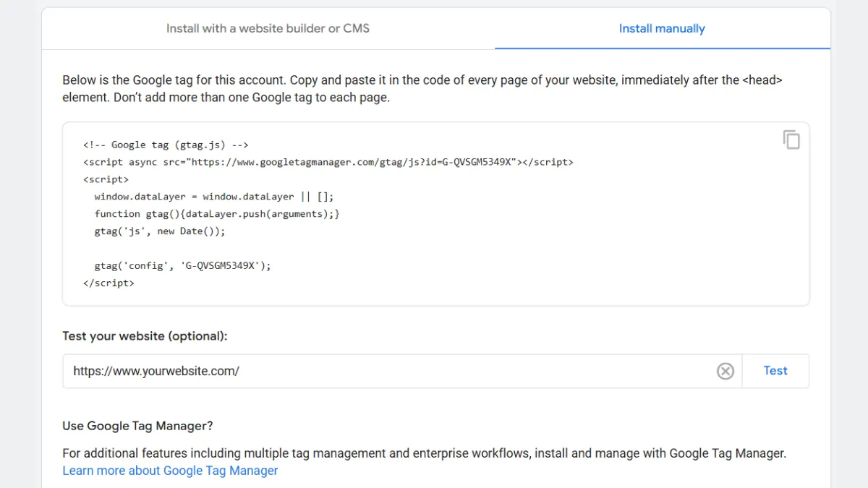
Task: Place cursor on the opening <script> tag line
Action: pos(106,179)
